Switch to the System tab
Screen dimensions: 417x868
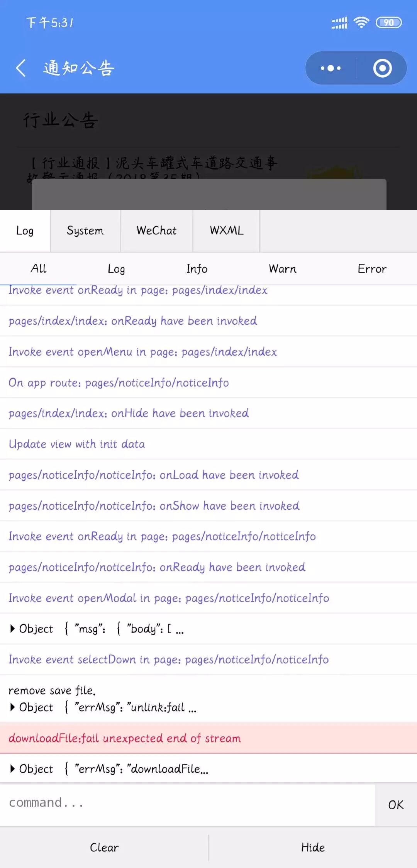(x=85, y=231)
